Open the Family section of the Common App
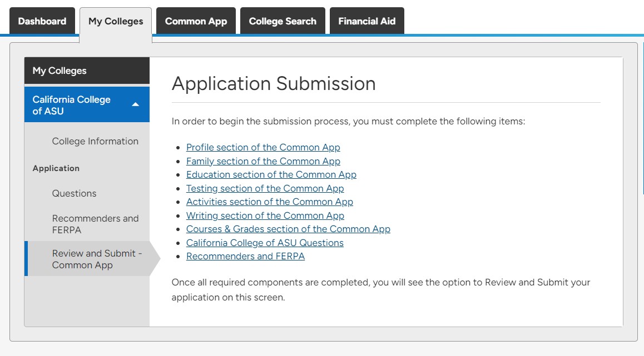Viewport: 644px width, 356px height. point(263,161)
